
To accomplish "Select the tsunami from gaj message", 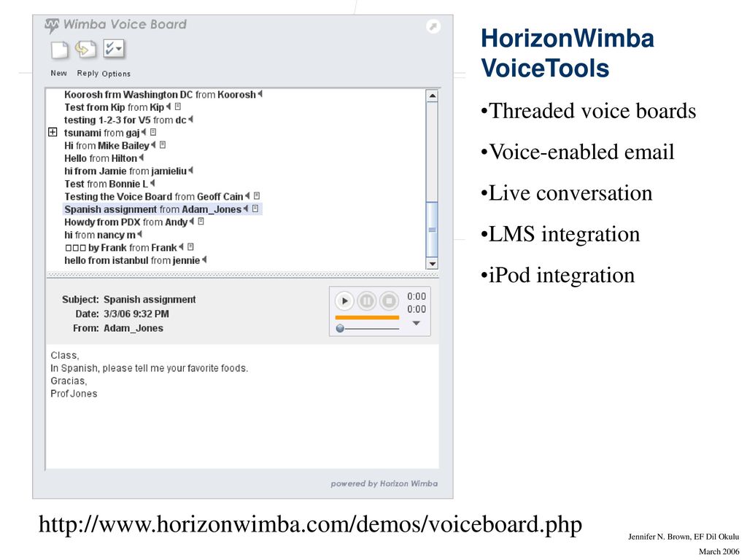I will pyautogui.click(x=110, y=133).
